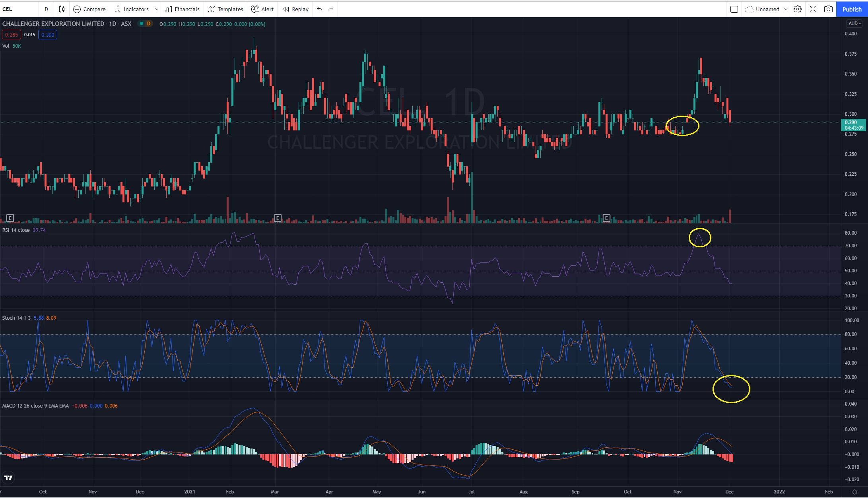The width and height of the screenshot is (868, 499).
Task: Click the red 0.285 sell price button
Action: click(x=12, y=35)
